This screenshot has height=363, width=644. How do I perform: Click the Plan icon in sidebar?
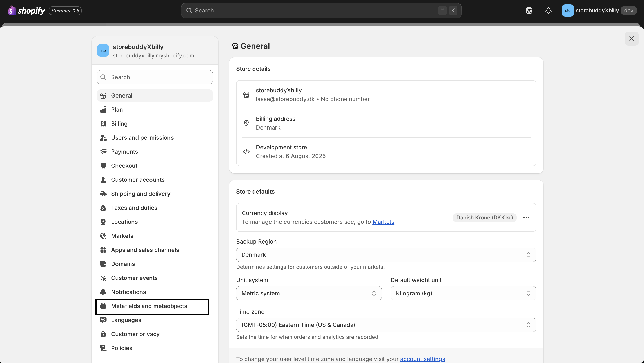pyautogui.click(x=103, y=110)
